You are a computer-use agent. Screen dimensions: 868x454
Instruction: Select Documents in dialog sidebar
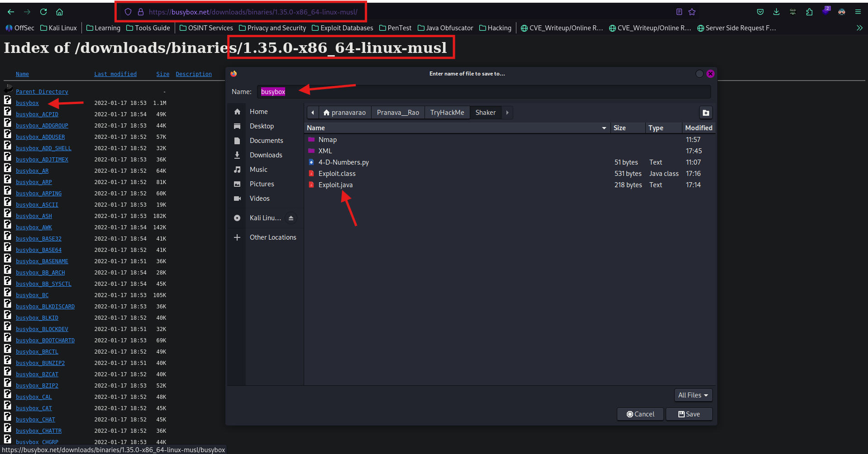266,141
